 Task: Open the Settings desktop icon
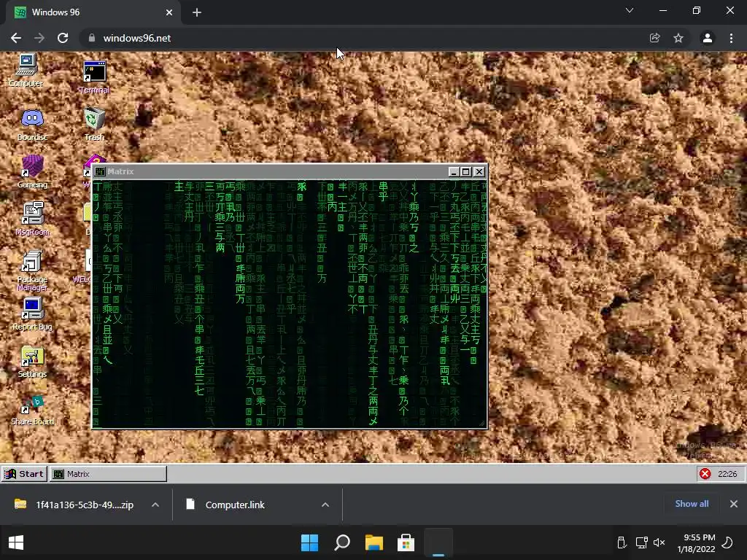(x=32, y=362)
